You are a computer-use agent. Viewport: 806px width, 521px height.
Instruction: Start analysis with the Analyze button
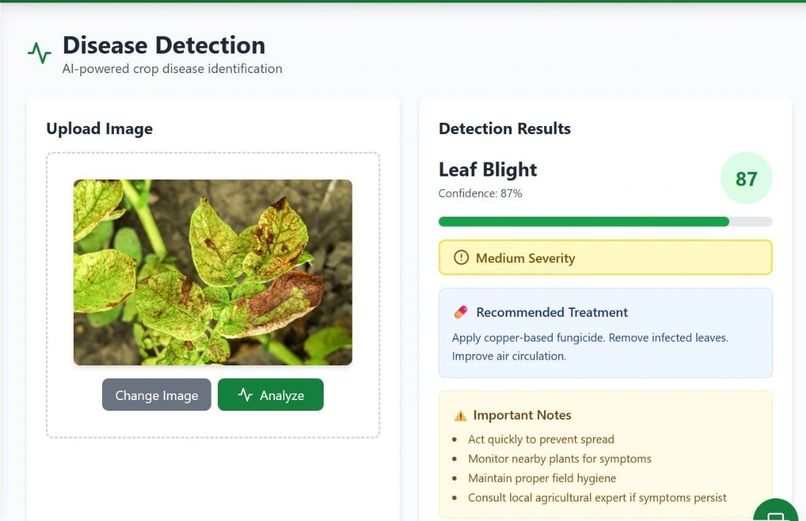point(270,395)
